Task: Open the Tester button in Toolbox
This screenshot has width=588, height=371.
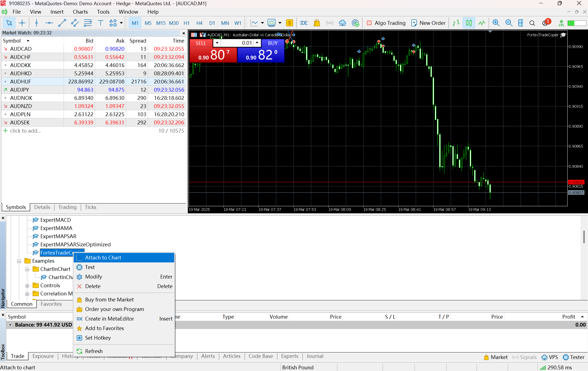Action: [574, 357]
